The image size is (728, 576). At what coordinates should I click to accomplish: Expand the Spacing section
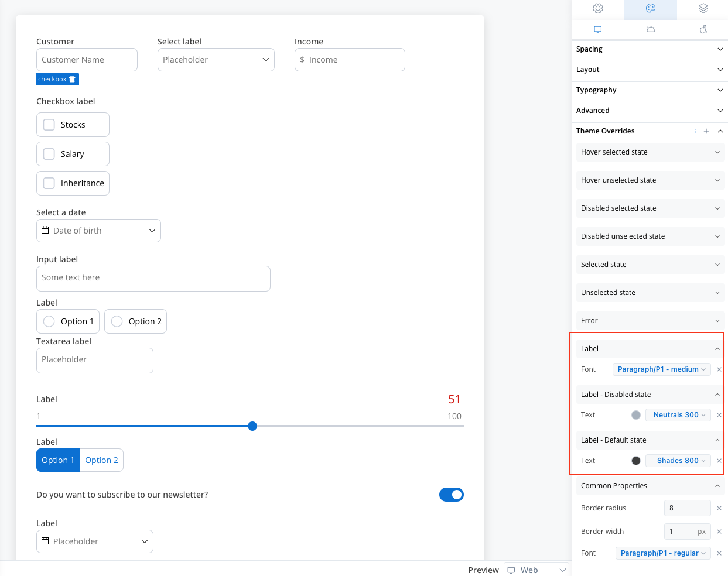pos(650,49)
